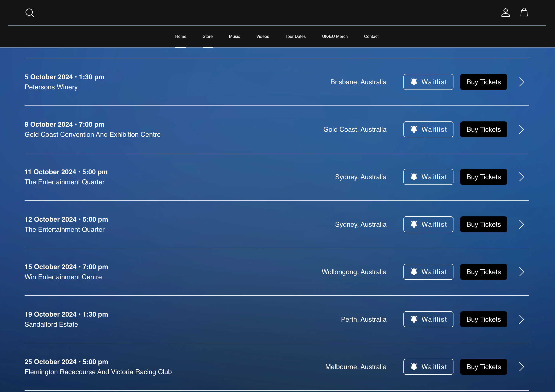555x392 pixels.
Task: Join Waitlist for 12 October Sydney show
Action: point(428,224)
